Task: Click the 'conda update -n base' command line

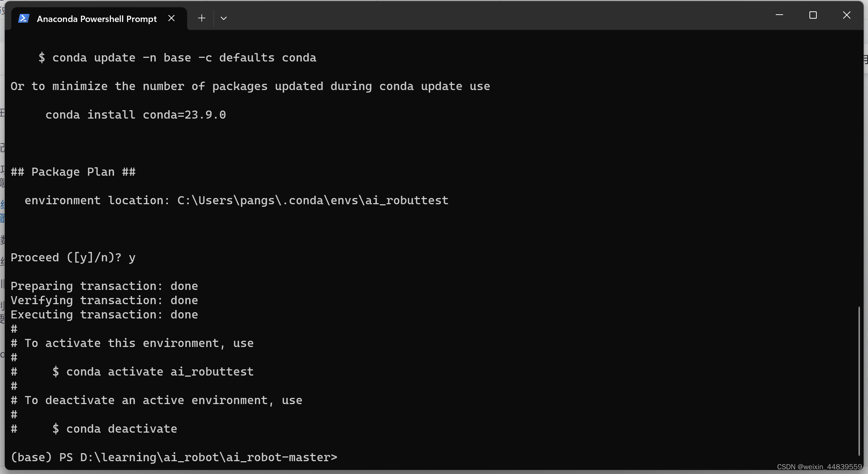Action: click(x=177, y=57)
